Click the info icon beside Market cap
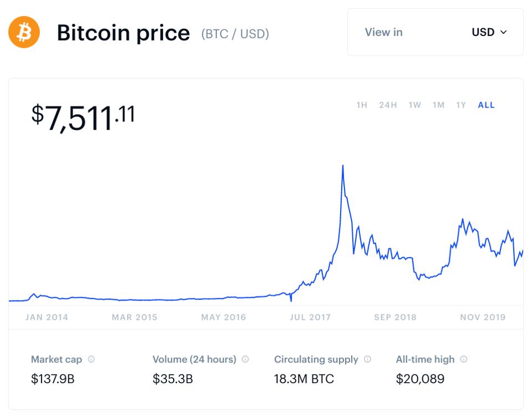532x418 pixels. [92, 359]
